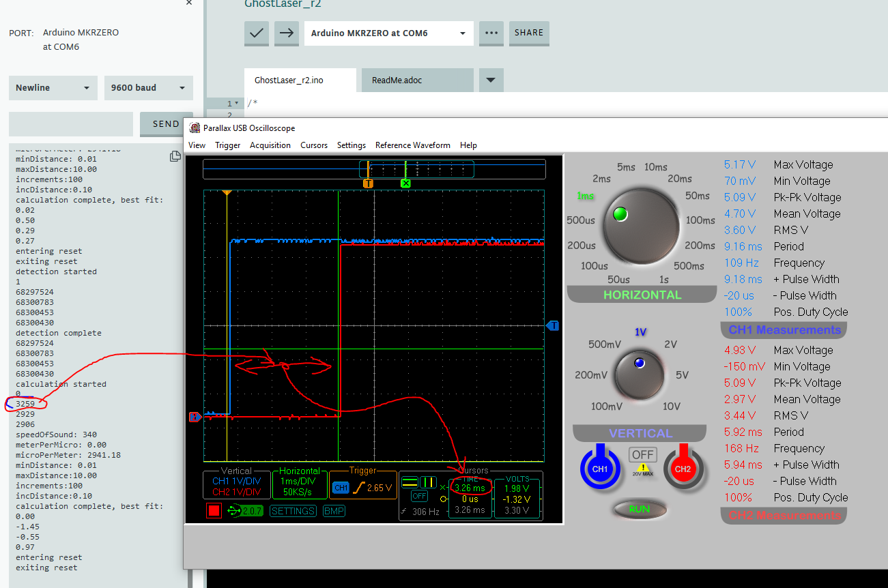This screenshot has height=588, width=888.
Task: Click the blue T trigger level marker at right
Action: pos(554,326)
